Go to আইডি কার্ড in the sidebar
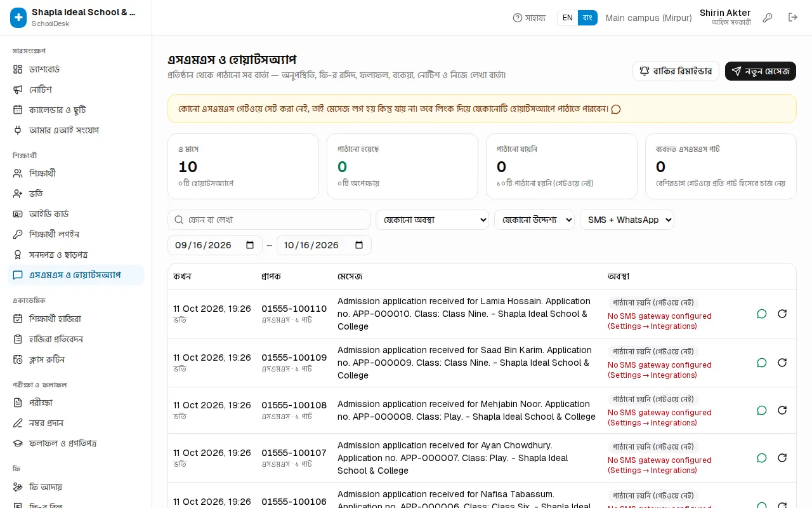Image resolution: width=812 pixels, height=508 pixels. (76, 214)
